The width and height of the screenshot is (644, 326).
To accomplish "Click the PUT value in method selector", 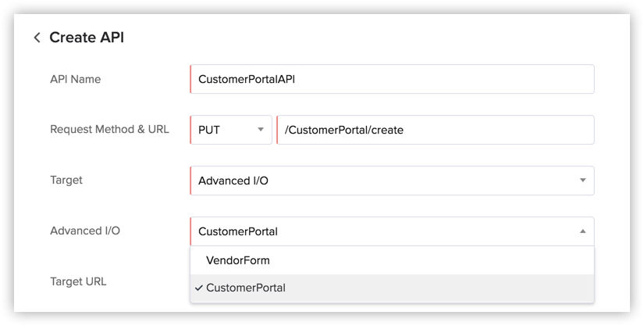I will point(209,130).
